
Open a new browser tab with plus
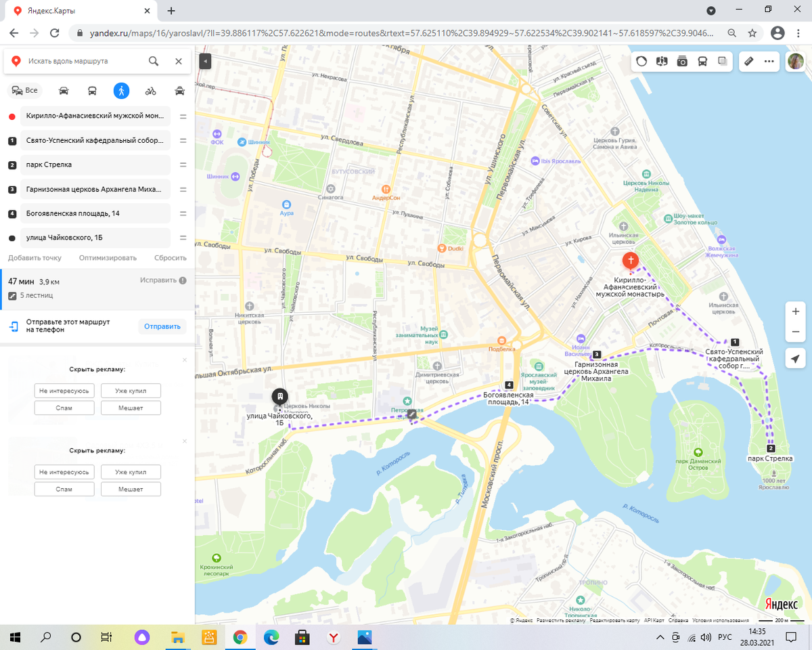coord(171,10)
